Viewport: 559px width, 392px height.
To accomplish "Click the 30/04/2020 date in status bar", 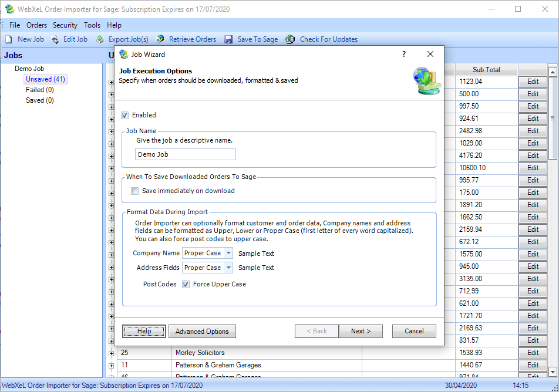I will 460,385.
